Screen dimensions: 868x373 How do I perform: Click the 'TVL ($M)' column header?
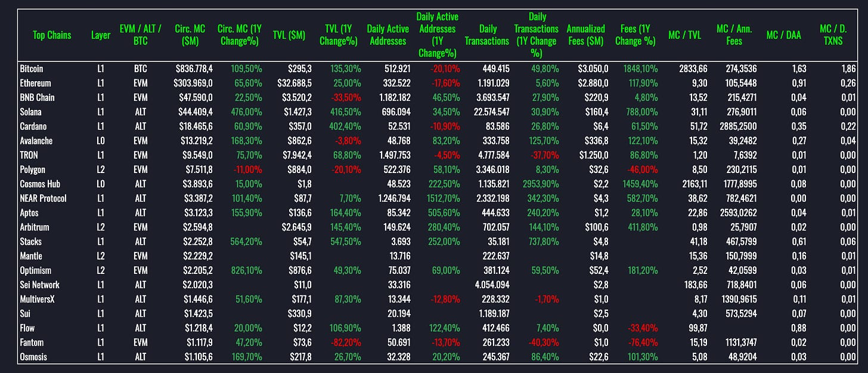[x=289, y=35]
